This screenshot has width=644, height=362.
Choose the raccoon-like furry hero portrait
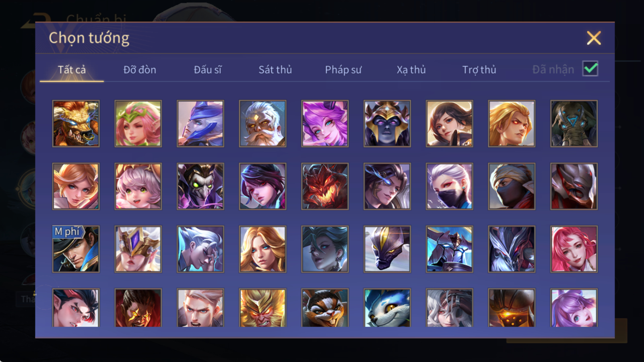(x=325, y=307)
